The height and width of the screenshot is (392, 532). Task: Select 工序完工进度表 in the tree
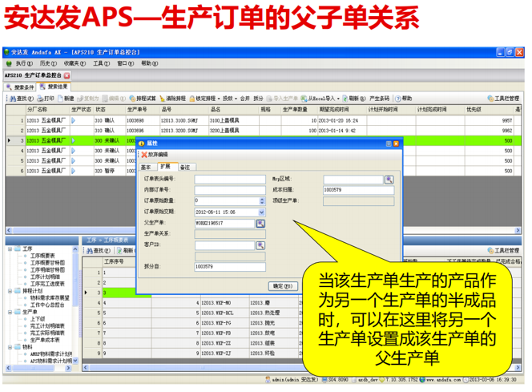click(x=47, y=284)
